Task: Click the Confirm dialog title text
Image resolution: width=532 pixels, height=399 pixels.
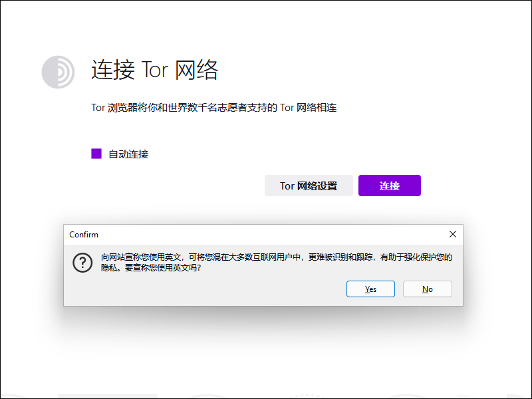Action: 84,235
